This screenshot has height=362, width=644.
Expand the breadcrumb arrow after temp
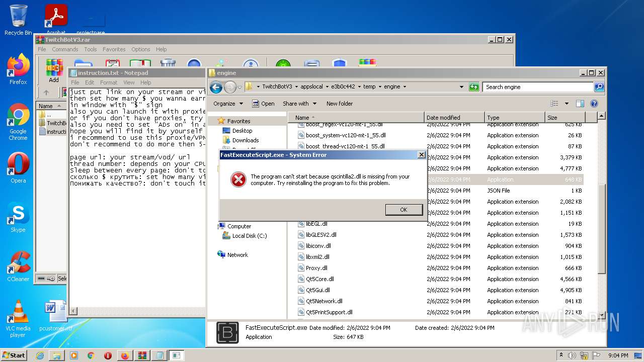click(380, 86)
